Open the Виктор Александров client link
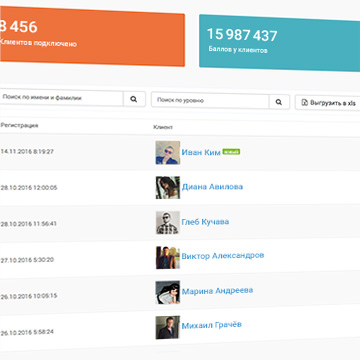360x360 pixels. [x=223, y=256]
